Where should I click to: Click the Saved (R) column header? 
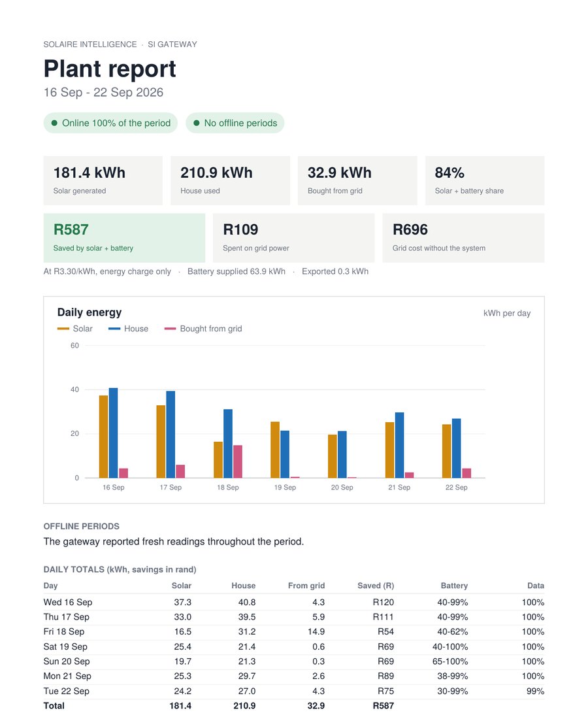tap(376, 586)
